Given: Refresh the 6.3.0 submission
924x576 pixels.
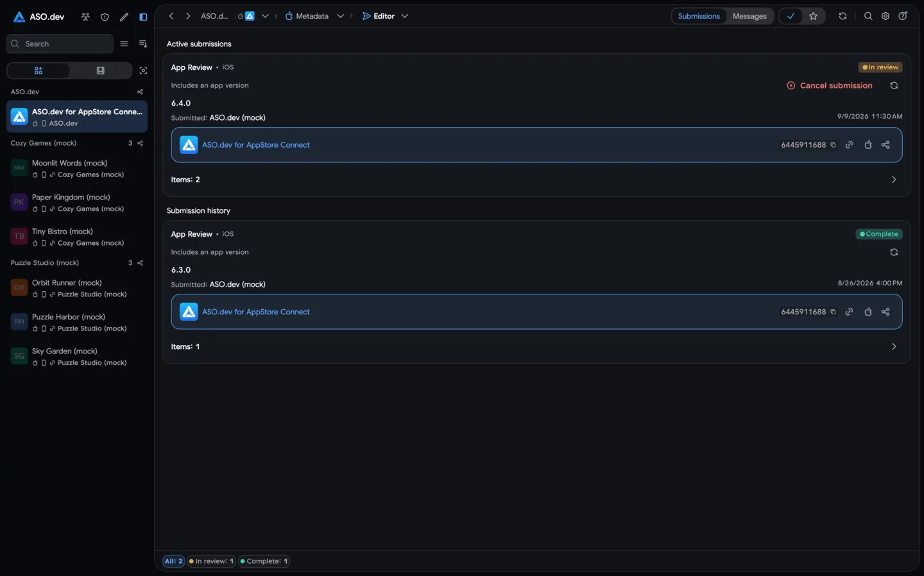Looking at the screenshot, I should [x=894, y=252].
